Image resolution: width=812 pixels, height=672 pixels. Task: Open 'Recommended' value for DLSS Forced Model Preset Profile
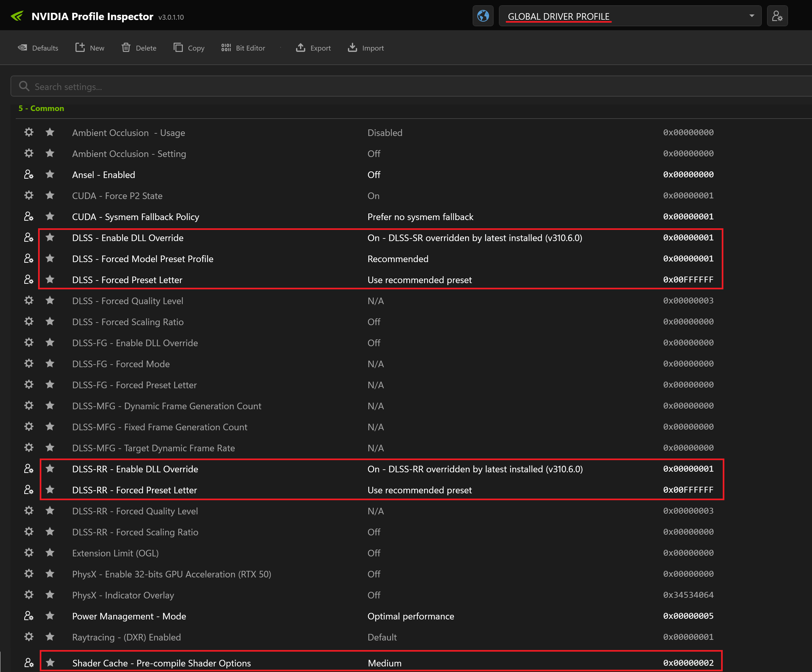coord(398,259)
